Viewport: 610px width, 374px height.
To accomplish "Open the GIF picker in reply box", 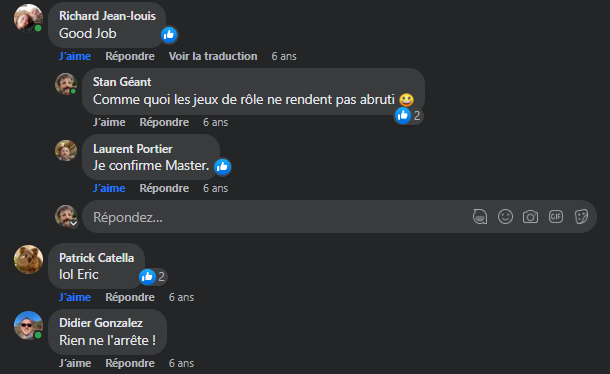I will click(x=556, y=216).
